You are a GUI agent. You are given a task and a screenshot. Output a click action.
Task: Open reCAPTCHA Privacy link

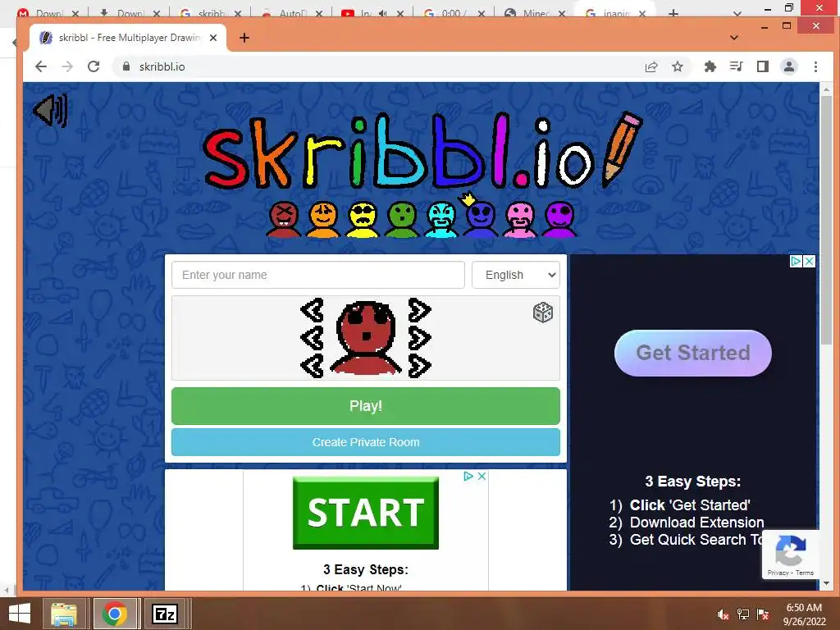[778, 573]
